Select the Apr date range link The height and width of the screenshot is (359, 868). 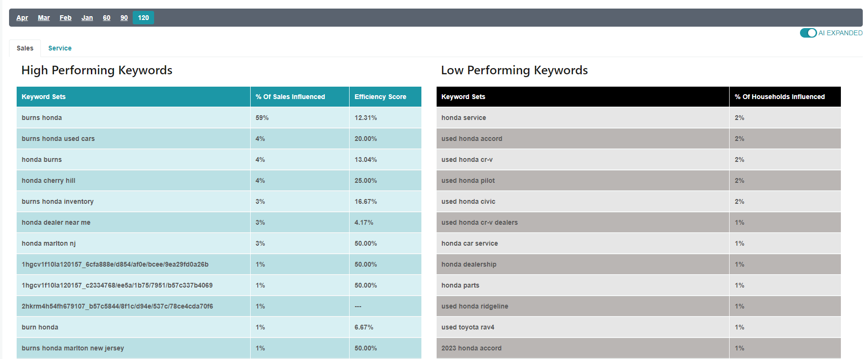click(x=22, y=18)
